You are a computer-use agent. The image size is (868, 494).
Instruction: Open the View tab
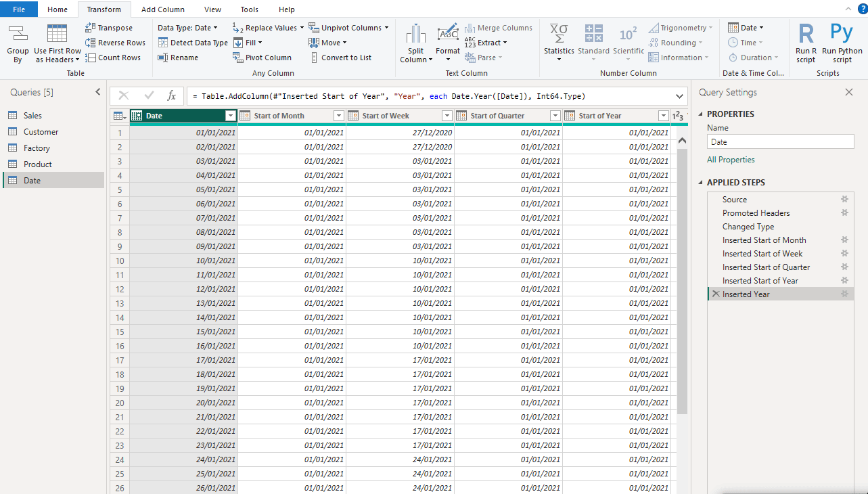pos(213,9)
